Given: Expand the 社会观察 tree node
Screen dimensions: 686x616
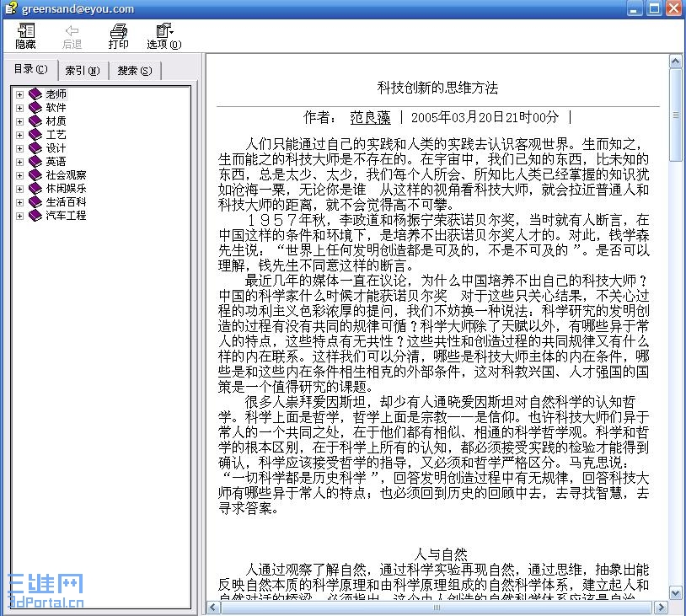Looking at the screenshot, I should (19, 175).
